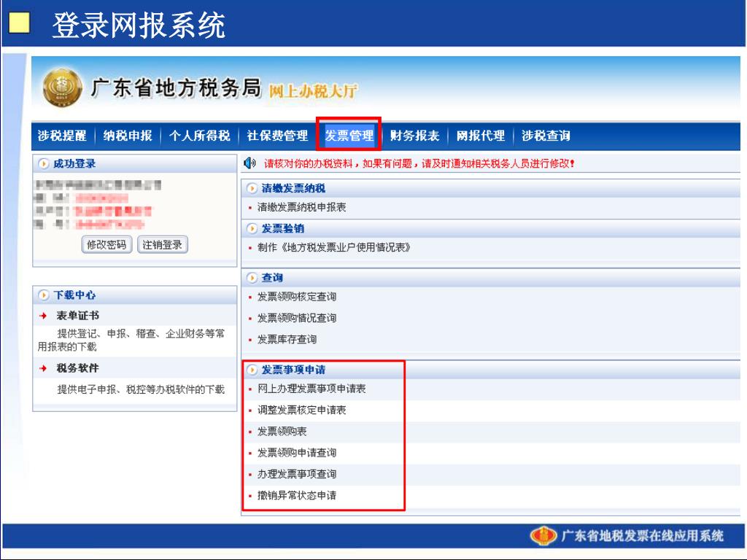This screenshot has height=560, width=747.
Task: Click the 注销登录 button
Action: [163, 245]
